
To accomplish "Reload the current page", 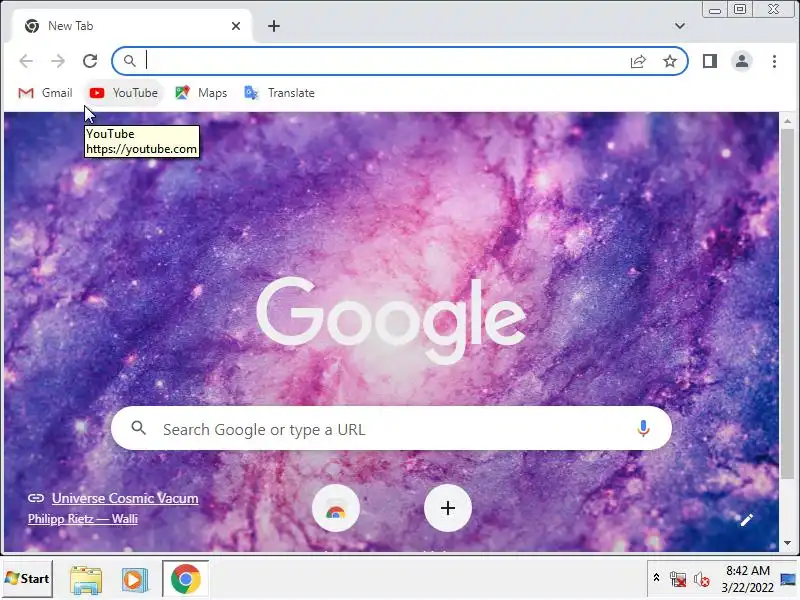I will [x=90, y=61].
